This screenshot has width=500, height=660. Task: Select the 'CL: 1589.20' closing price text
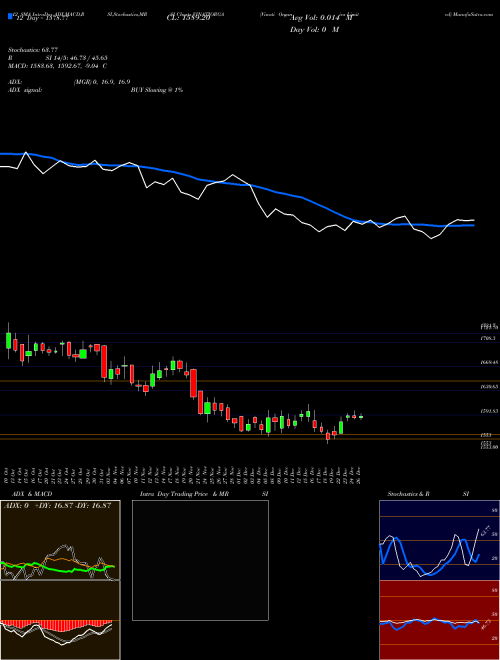pyautogui.click(x=188, y=18)
